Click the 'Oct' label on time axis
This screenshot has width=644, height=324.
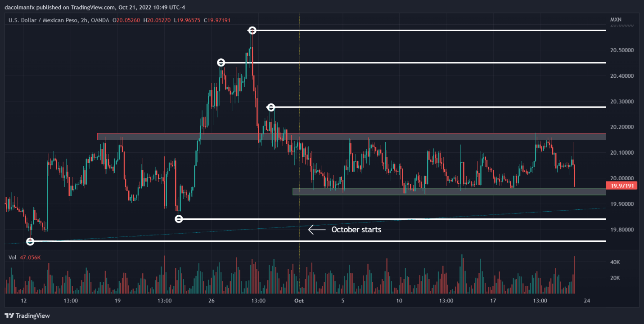299,301
